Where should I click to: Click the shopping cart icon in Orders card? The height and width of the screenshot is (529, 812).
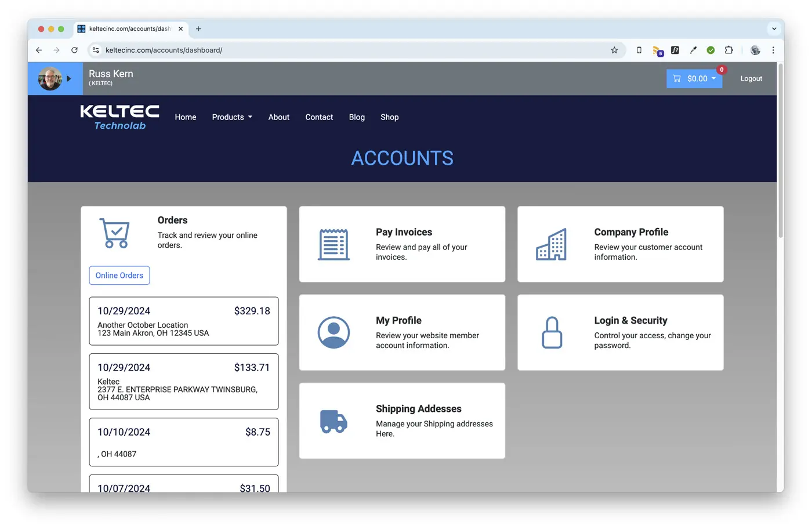(114, 233)
